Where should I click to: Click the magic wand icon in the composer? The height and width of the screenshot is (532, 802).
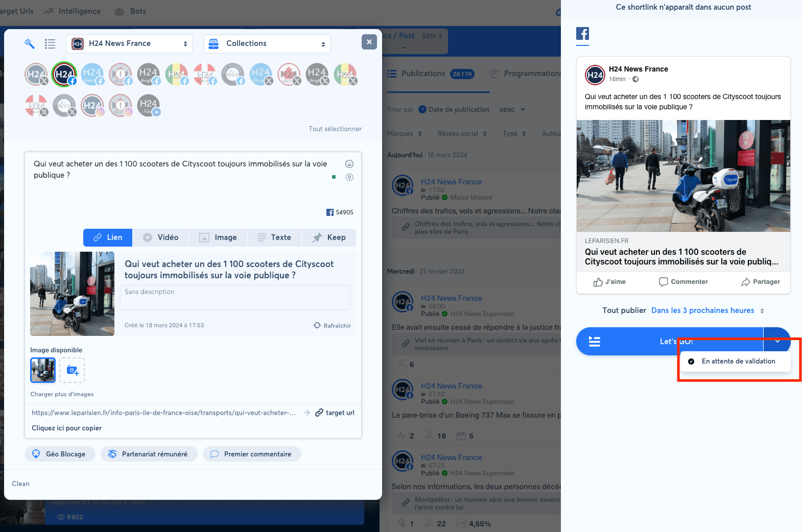[30, 44]
